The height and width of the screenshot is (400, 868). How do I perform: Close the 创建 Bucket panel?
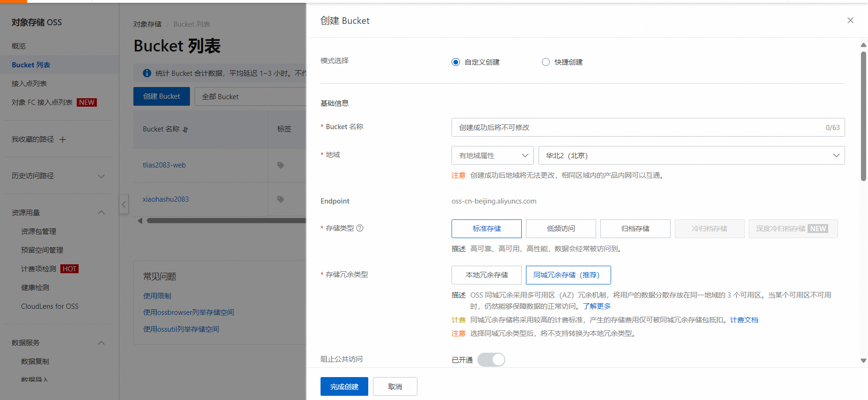850,21
